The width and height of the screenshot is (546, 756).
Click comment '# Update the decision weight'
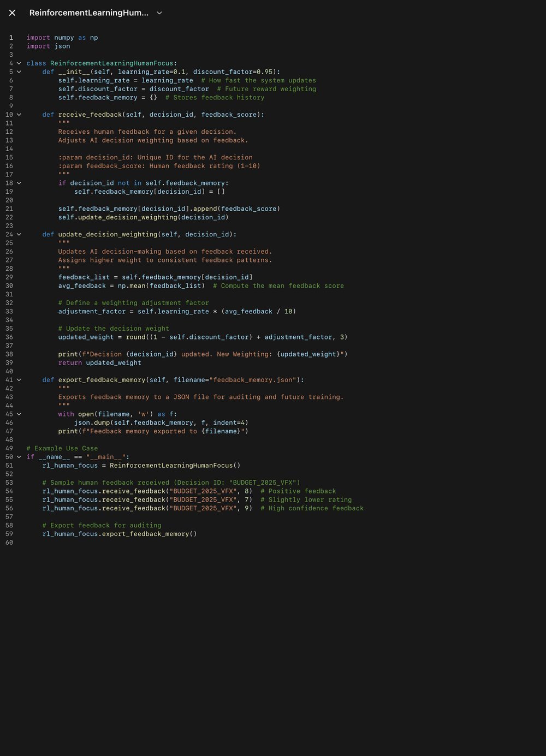coord(114,329)
